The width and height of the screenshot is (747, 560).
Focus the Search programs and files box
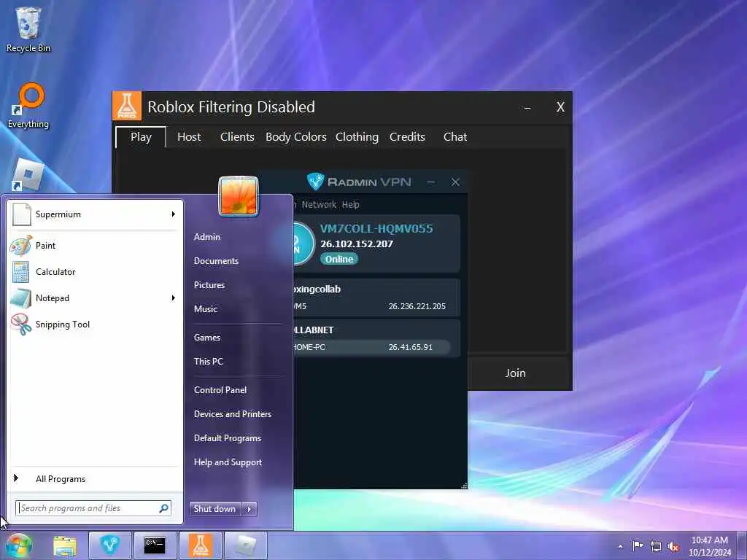[x=93, y=508]
